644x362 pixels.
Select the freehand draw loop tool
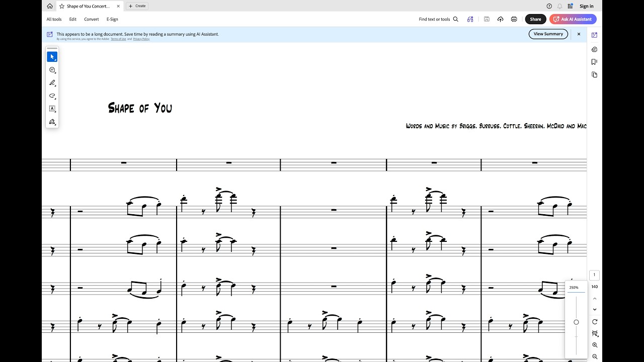coord(52,96)
